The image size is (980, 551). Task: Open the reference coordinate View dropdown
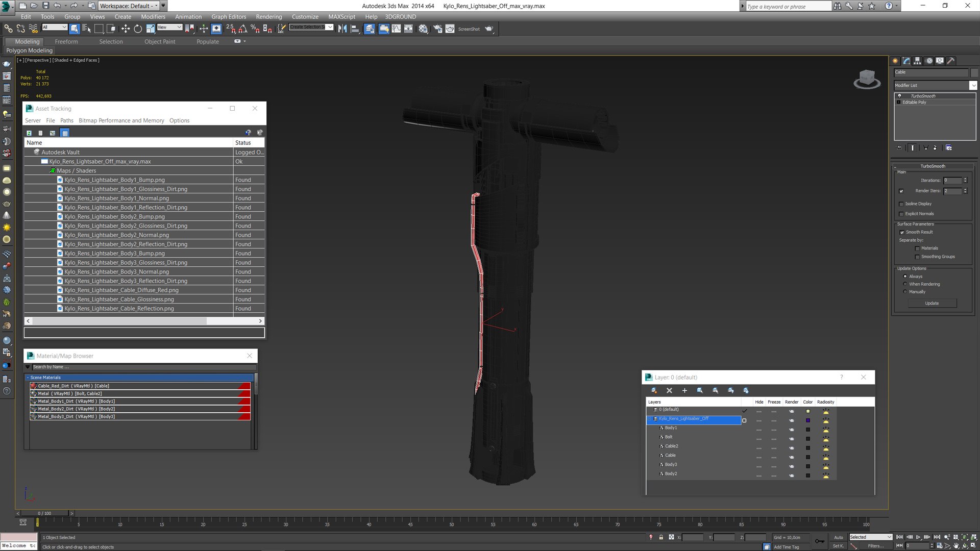169,27
